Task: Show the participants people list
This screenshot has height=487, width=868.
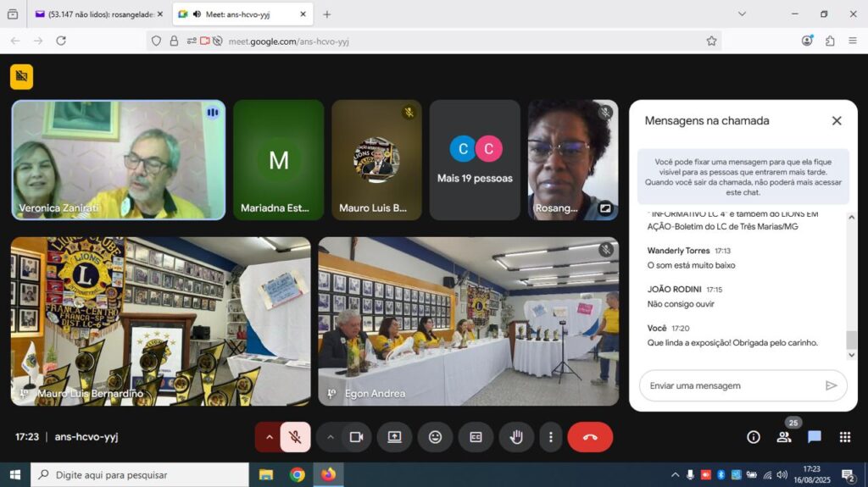Action: (784, 437)
